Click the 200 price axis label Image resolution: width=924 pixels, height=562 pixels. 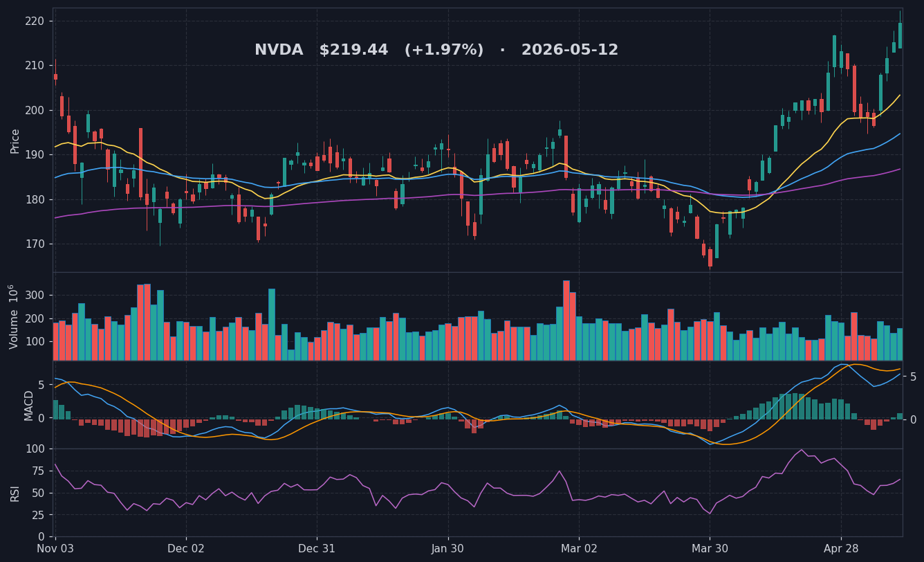tap(35, 111)
